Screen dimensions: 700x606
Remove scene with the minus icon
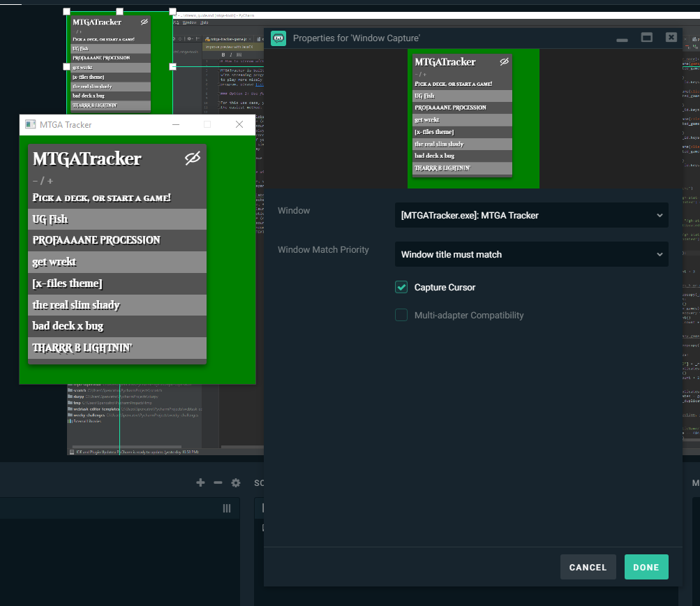click(x=218, y=482)
